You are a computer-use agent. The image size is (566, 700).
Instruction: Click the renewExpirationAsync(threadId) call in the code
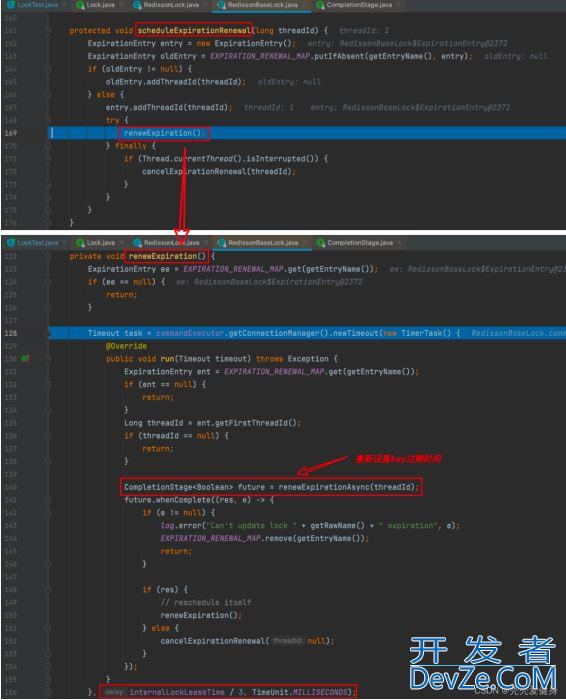349,487
